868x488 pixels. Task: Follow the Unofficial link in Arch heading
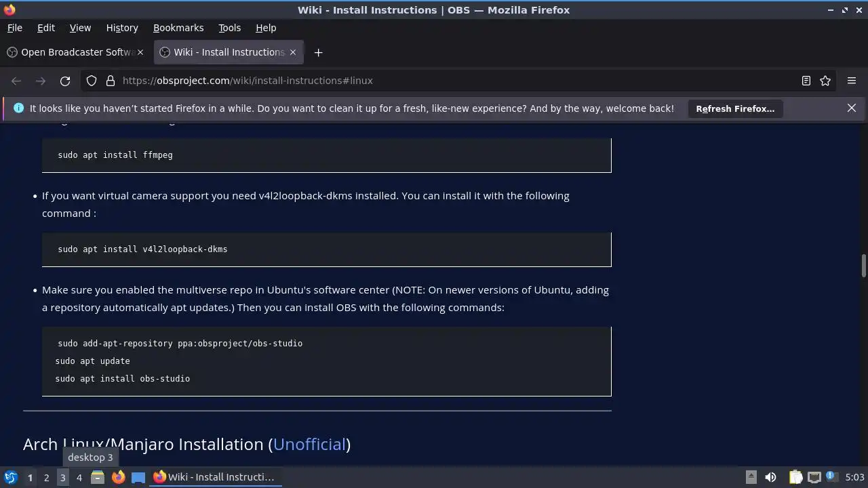pos(310,444)
